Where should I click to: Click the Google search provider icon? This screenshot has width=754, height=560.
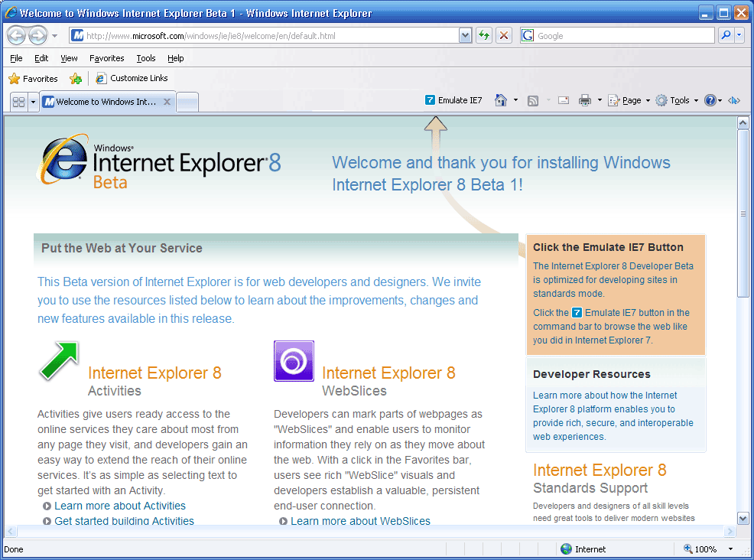tap(528, 36)
